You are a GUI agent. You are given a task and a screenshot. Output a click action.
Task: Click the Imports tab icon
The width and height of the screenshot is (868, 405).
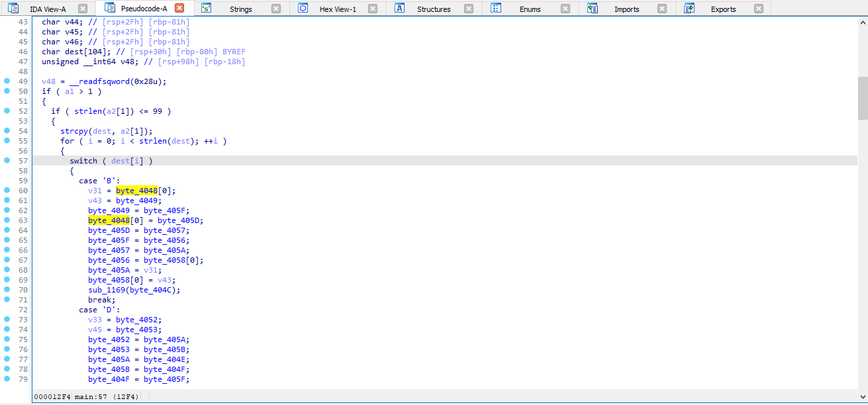[593, 9]
